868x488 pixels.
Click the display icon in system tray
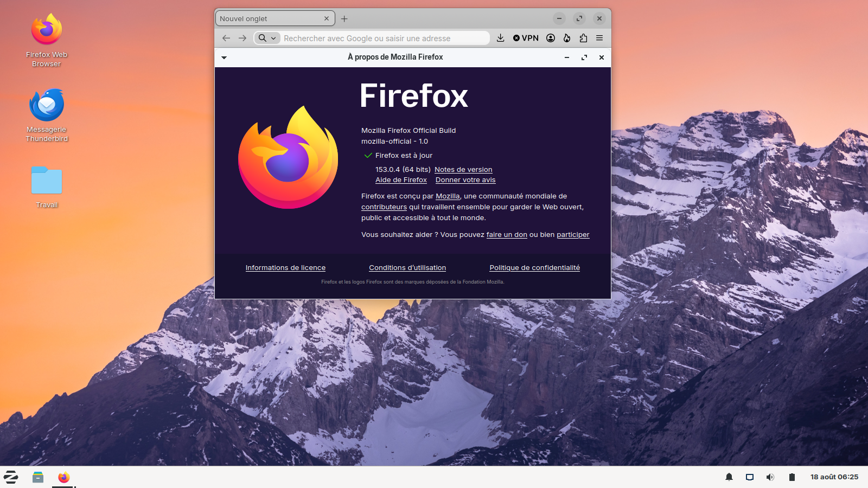point(750,477)
